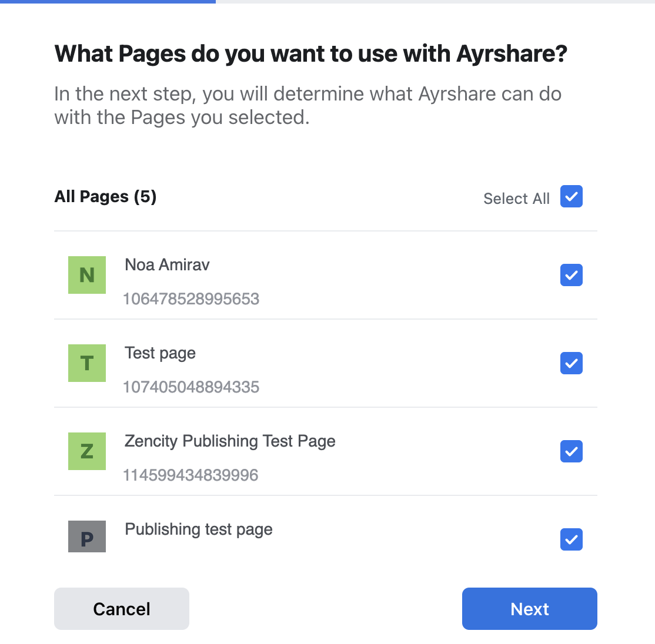Image resolution: width=655 pixels, height=644 pixels.
Task: Toggle the Test page checkbox
Action: coord(571,363)
